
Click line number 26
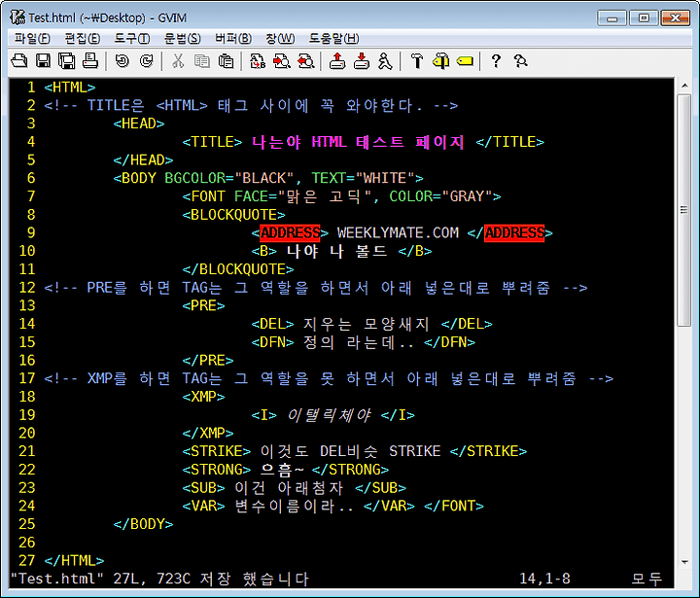(27, 543)
